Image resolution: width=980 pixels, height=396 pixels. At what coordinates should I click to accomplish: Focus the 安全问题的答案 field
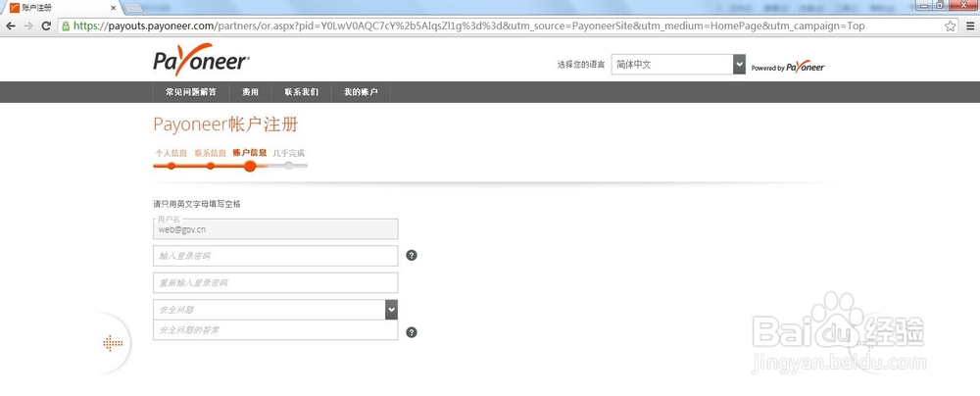click(275, 329)
